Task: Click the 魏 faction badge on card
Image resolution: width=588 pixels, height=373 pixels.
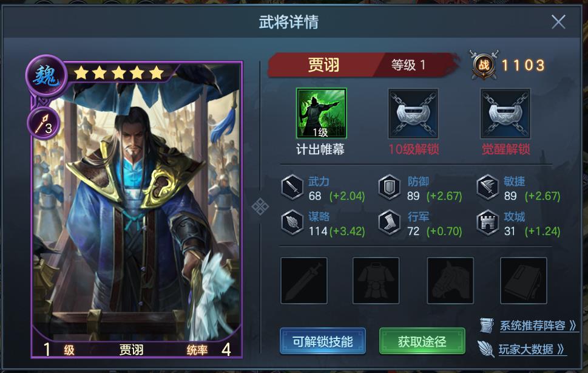Action: (46, 76)
